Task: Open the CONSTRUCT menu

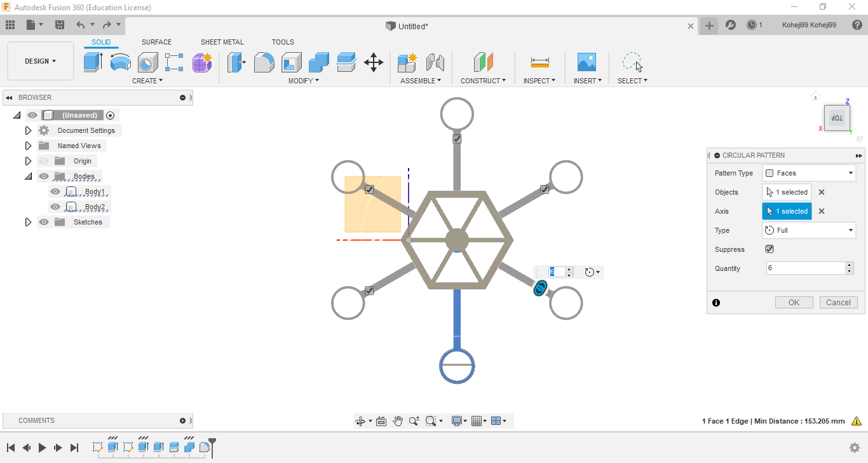Action: click(x=484, y=81)
